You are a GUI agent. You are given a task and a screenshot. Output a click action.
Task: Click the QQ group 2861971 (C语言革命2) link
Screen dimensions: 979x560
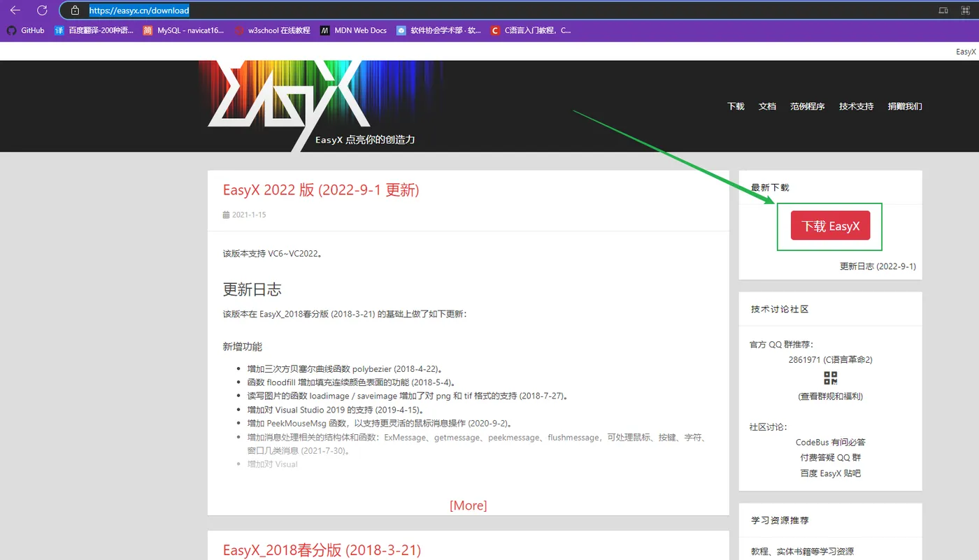tap(830, 360)
